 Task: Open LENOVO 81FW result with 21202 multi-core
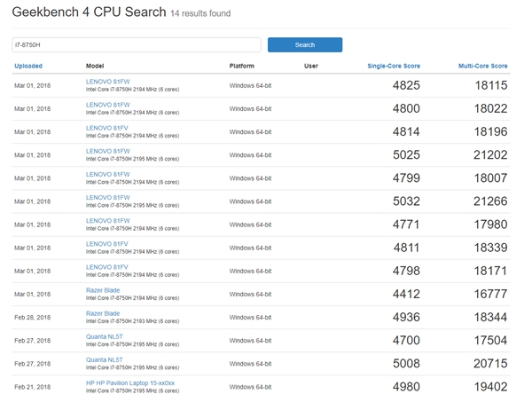coord(108,151)
